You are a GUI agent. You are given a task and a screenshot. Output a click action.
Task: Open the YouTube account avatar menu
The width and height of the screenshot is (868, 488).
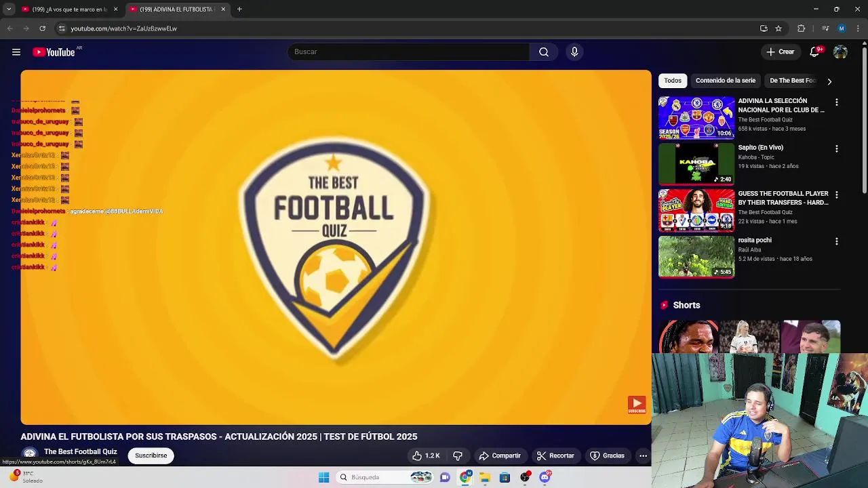coord(840,52)
